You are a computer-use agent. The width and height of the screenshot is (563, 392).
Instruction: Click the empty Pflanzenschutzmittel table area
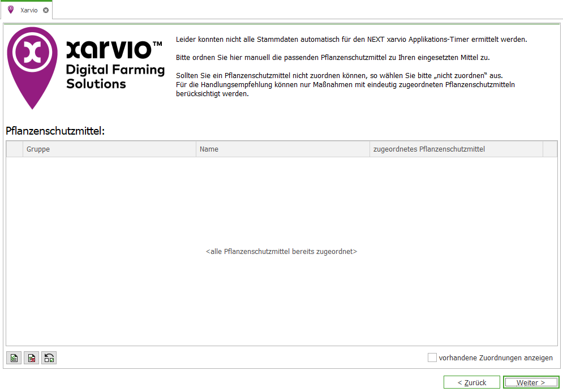pos(281,251)
